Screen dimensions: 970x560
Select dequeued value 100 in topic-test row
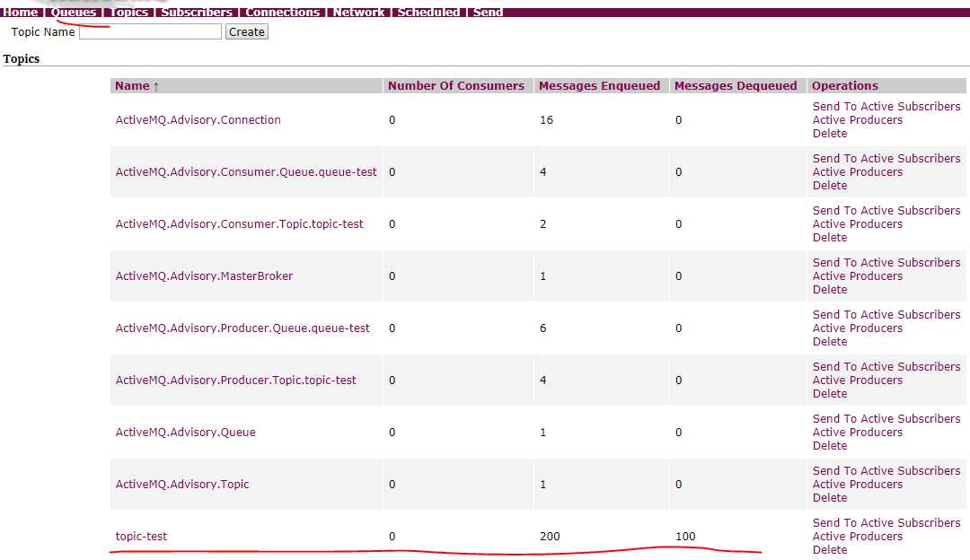pos(684,536)
